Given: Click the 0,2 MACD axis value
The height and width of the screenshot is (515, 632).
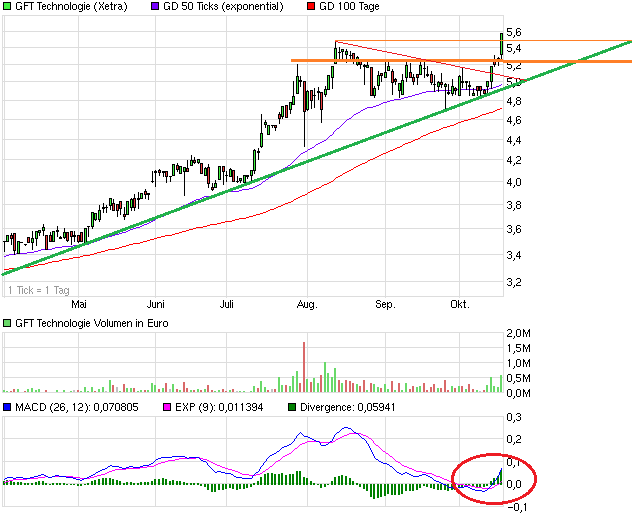Looking at the screenshot, I should coord(514,439).
